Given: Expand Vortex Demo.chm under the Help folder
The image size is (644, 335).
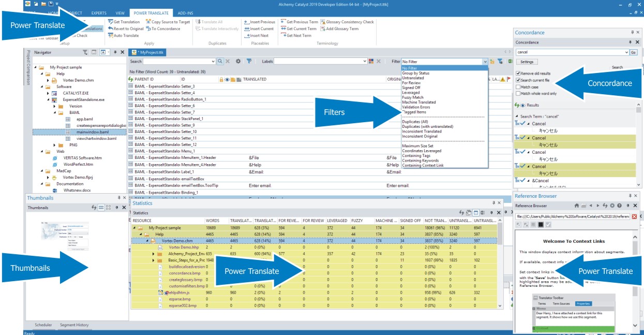Looking at the screenshot, I should point(48,80).
